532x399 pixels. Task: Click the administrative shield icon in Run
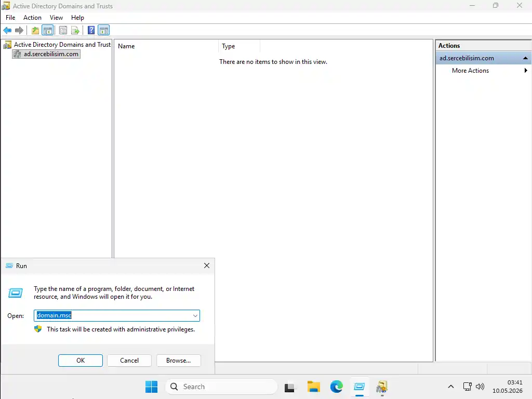38,329
